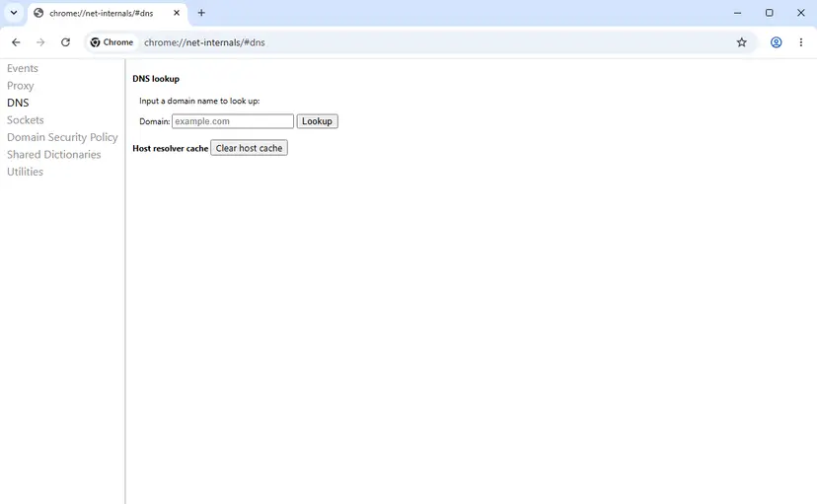This screenshot has height=504, width=817.
Task: Minimize the Chrome window
Action: click(x=737, y=13)
